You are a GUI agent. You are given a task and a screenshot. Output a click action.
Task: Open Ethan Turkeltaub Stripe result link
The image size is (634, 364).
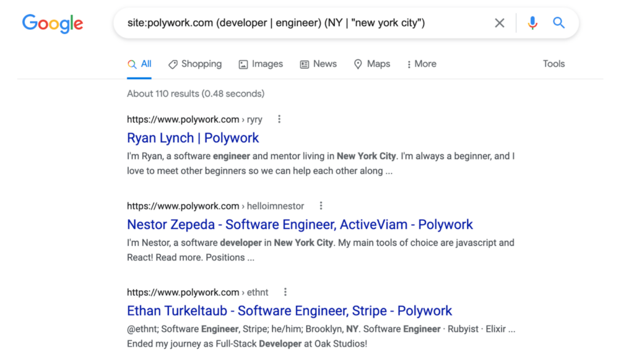(x=290, y=311)
